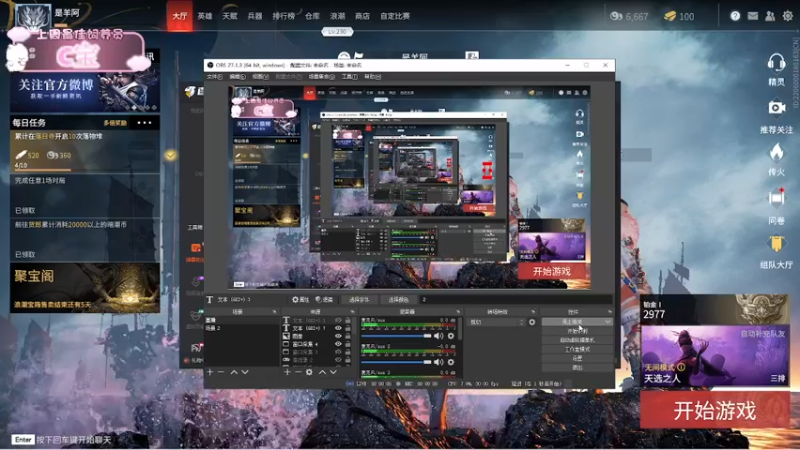Image resolution: width=800 pixels, height=450 pixels.
Task: Click the player avatar in top-left corner
Action: click(x=33, y=17)
